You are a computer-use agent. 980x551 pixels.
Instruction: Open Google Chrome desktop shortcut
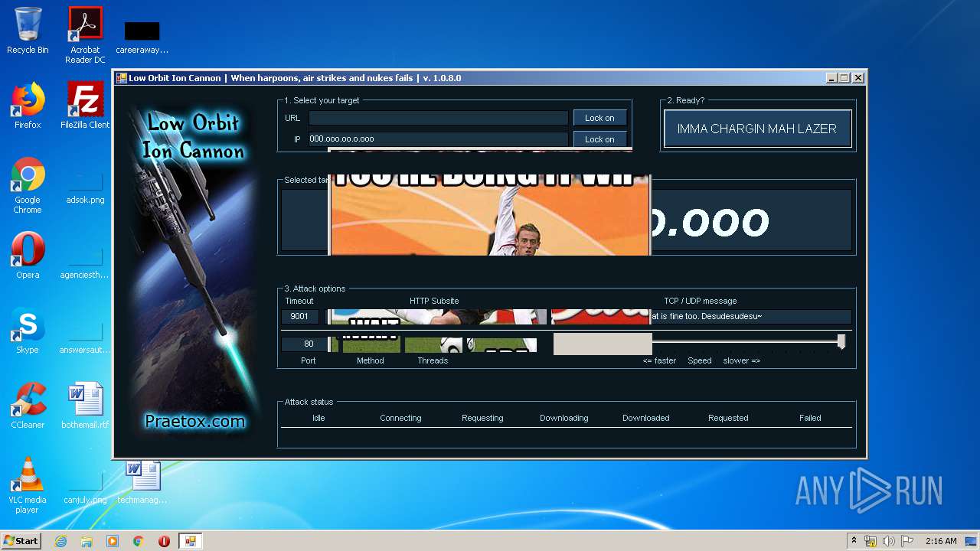pos(28,185)
